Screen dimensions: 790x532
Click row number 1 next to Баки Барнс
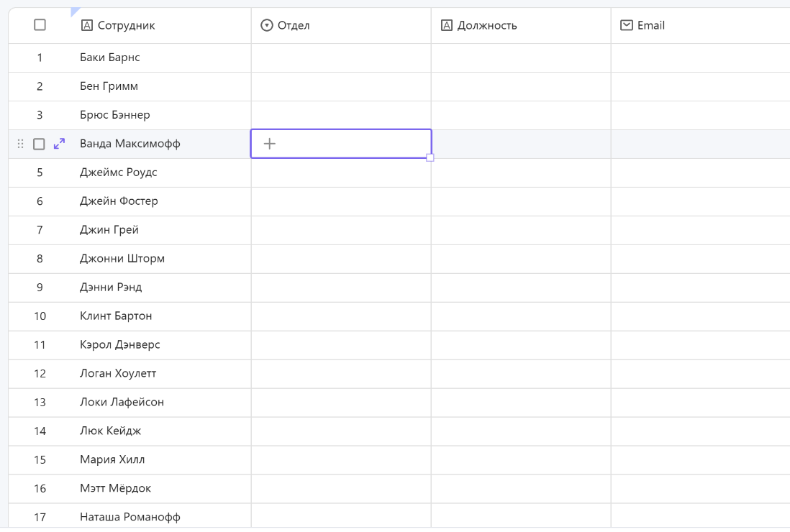[x=40, y=58]
